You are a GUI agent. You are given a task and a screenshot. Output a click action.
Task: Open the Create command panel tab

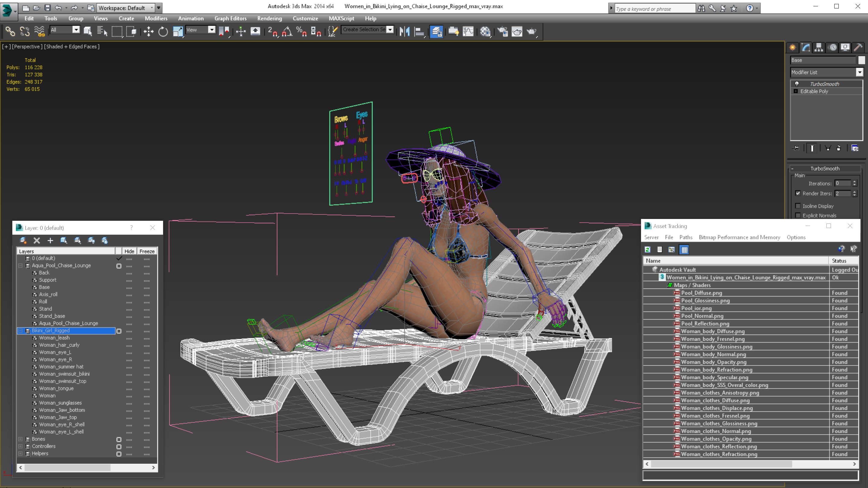(x=793, y=48)
